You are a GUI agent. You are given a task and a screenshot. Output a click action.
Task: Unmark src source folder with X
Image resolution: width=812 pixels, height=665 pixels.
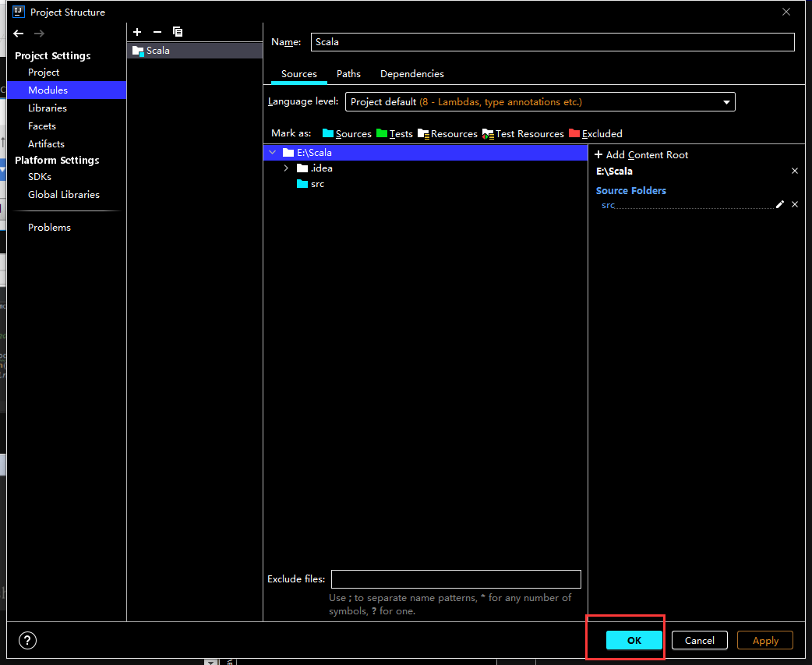(795, 204)
